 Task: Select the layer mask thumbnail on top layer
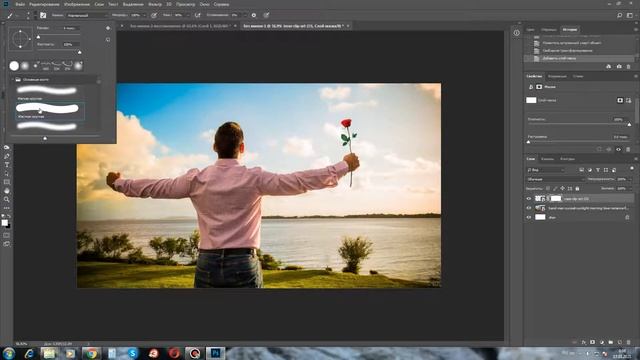point(556,199)
